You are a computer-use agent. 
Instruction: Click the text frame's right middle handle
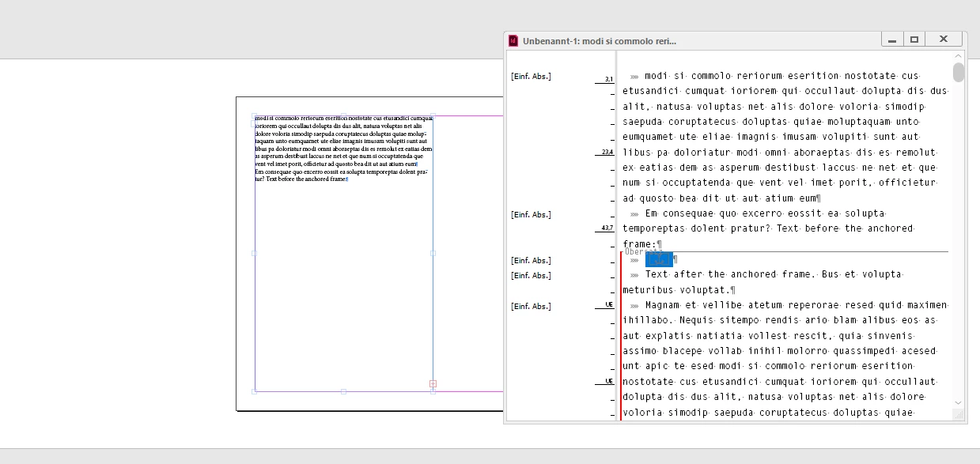pos(433,253)
